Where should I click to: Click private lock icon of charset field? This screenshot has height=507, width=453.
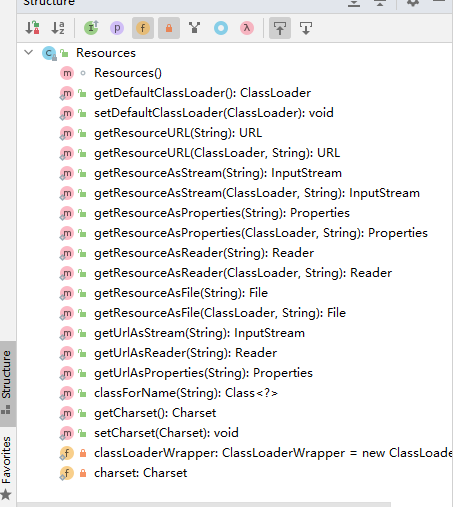click(x=83, y=473)
